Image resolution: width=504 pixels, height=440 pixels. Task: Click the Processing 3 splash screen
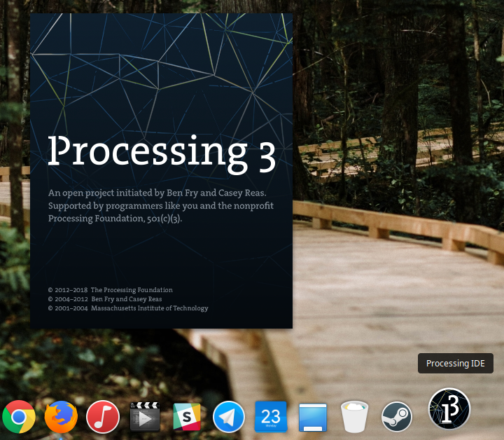162,171
